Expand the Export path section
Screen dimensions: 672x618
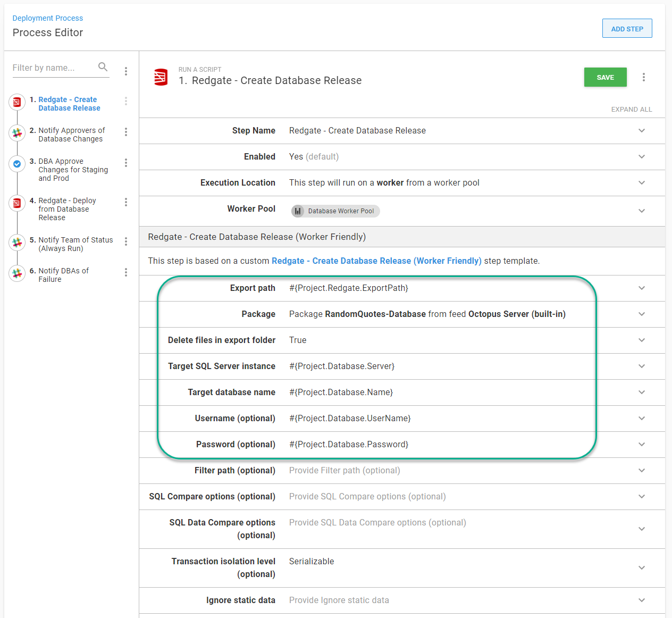coord(642,288)
